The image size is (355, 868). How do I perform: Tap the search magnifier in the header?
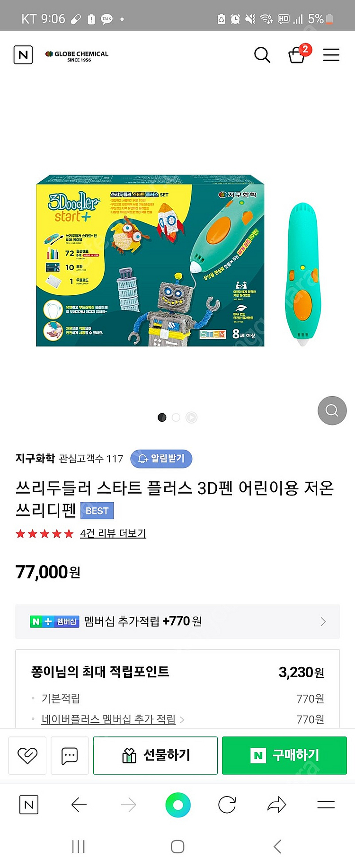pyautogui.click(x=262, y=55)
